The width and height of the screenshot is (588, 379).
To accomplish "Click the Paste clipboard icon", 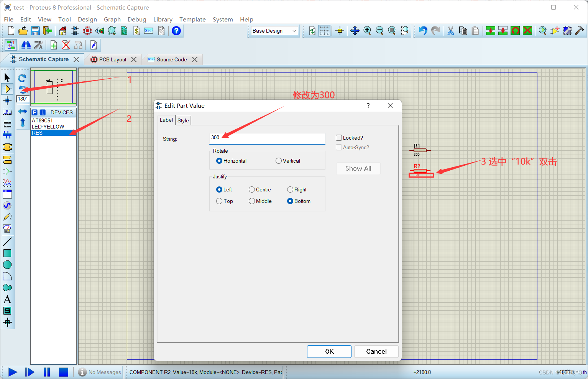I will tap(475, 31).
